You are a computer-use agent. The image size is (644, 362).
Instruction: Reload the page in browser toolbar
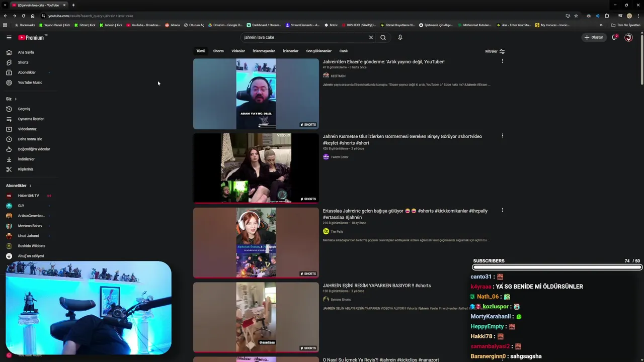click(x=23, y=16)
